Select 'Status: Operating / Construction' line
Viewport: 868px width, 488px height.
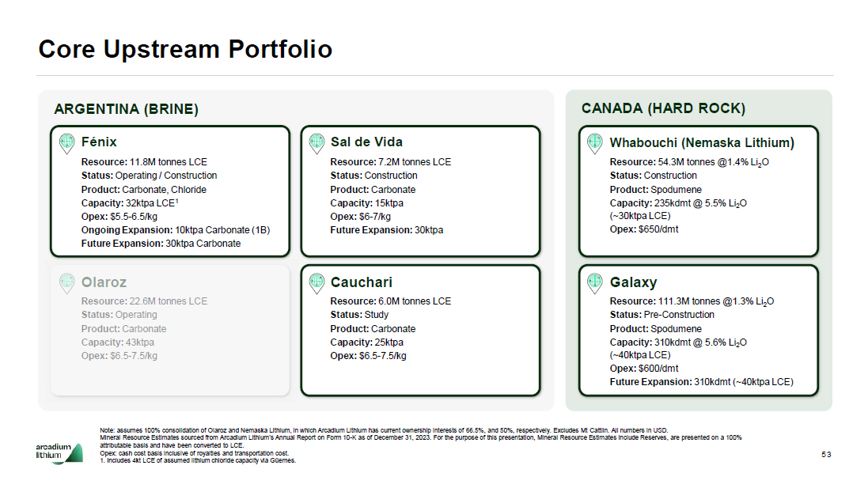149,176
